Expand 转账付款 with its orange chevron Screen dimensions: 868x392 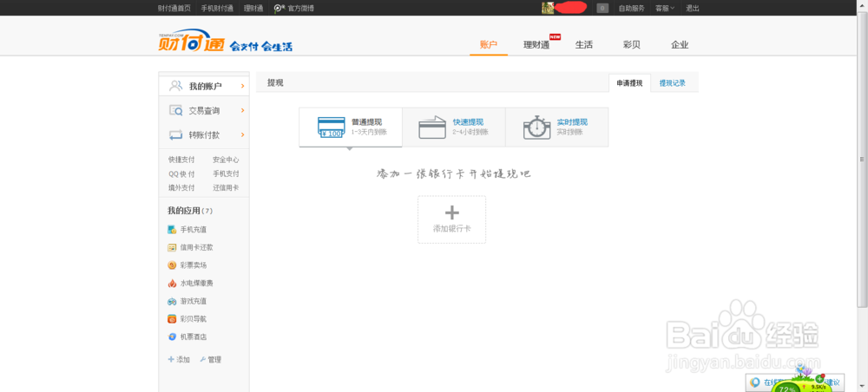[242, 134]
